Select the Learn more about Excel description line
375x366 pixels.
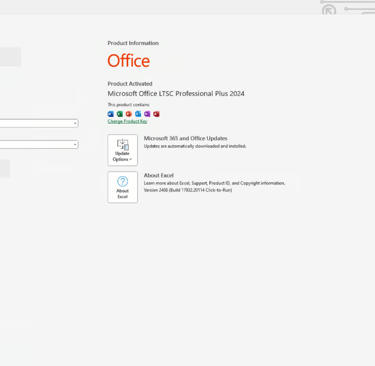click(214, 183)
